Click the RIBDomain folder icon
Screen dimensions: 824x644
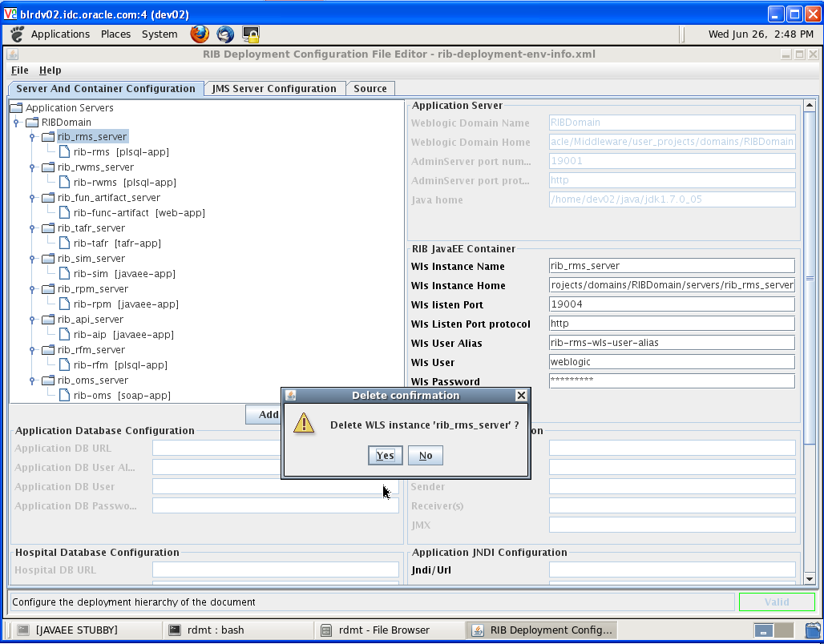coord(32,123)
